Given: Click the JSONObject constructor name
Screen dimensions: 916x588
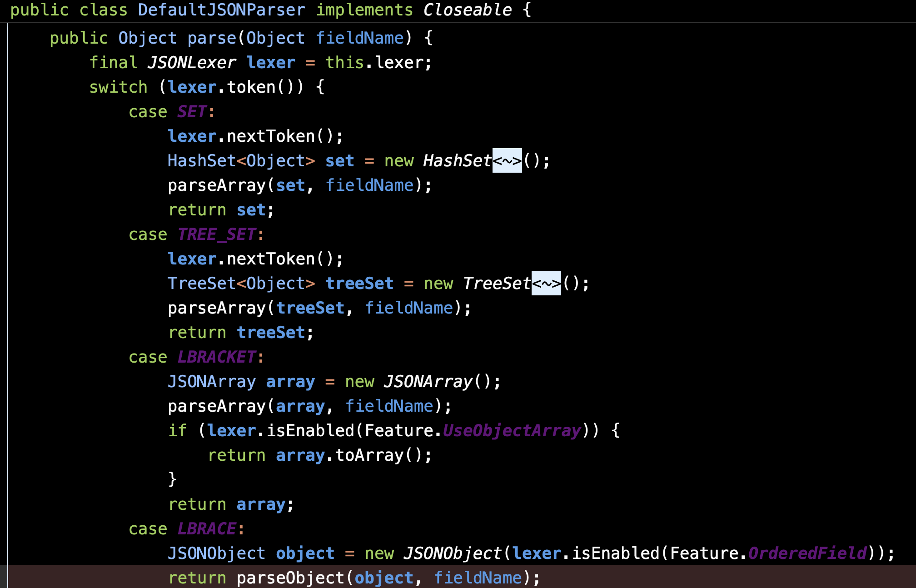Looking at the screenshot, I should coord(453,553).
